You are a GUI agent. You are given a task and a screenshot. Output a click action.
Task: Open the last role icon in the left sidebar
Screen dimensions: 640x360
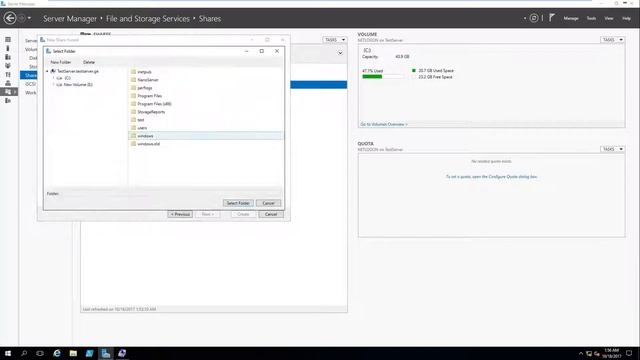click(8, 100)
